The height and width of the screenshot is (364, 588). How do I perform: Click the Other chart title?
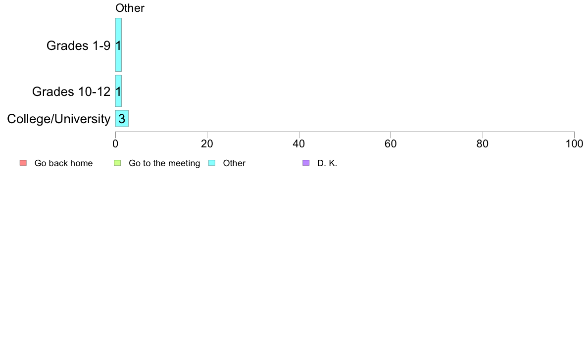pyautogui.click(x=130, y=8)
